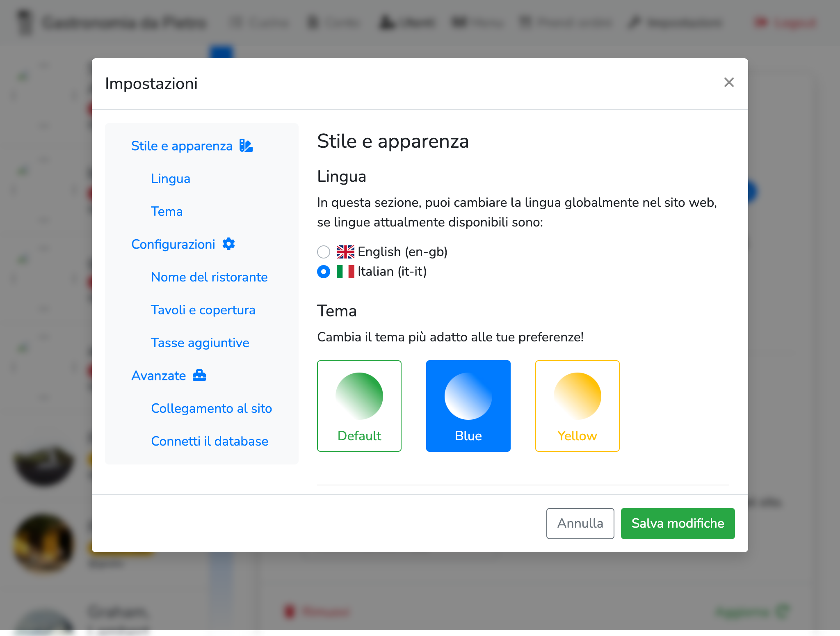Select English (en-gb) radio button
Viewport: 840px width, 636px height.
tap(324, 252)
